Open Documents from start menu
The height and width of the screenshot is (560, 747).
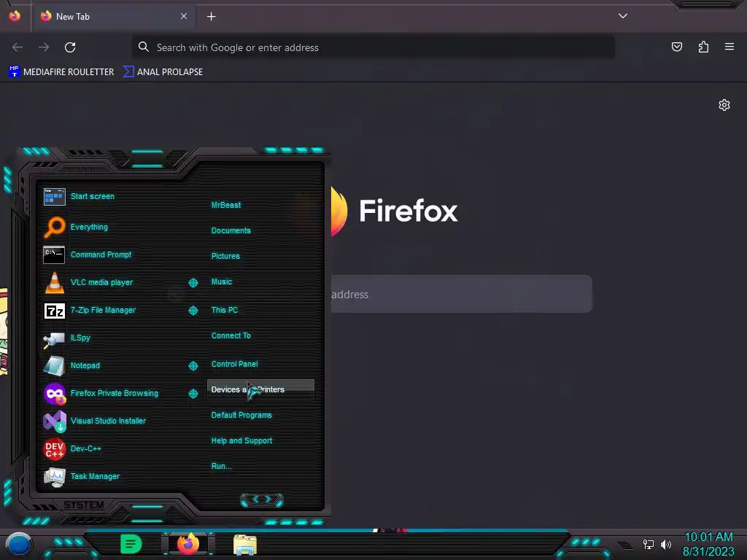pos(231,231)
